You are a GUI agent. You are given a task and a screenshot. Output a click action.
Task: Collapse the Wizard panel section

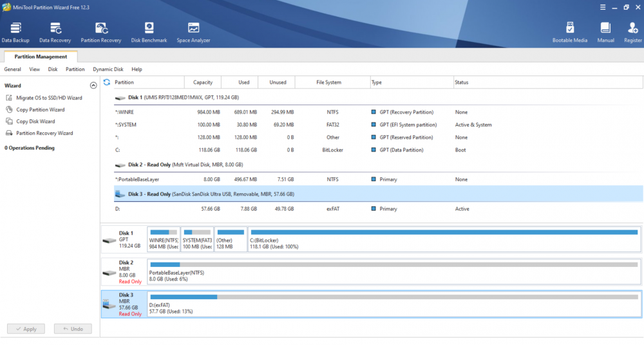[93, 85]
